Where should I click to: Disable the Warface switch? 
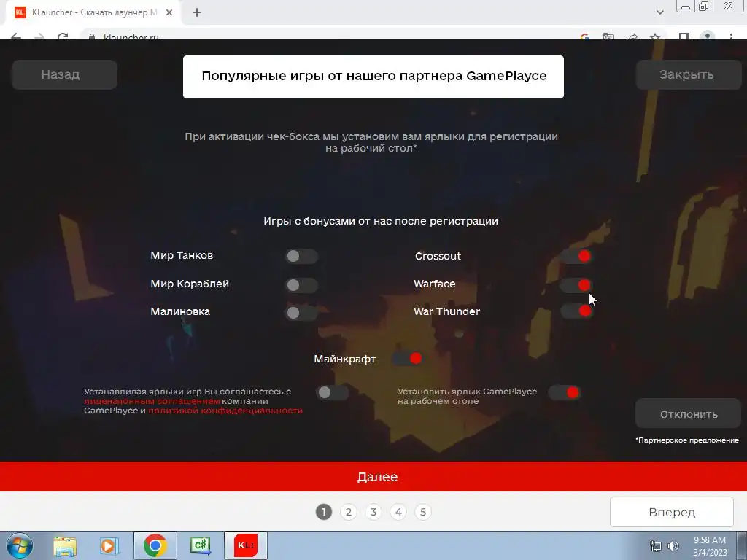click(576, 285)
